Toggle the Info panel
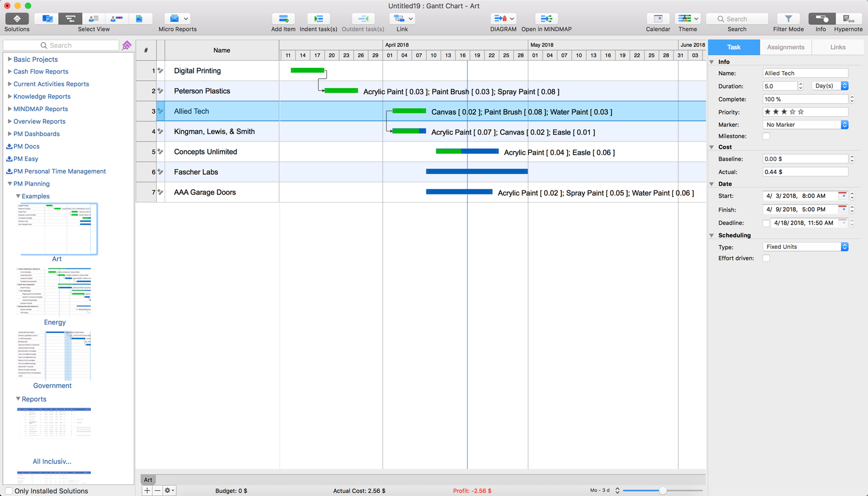This screenshot has width=868, height=496. pyautogui.click(x=821, y=19)
